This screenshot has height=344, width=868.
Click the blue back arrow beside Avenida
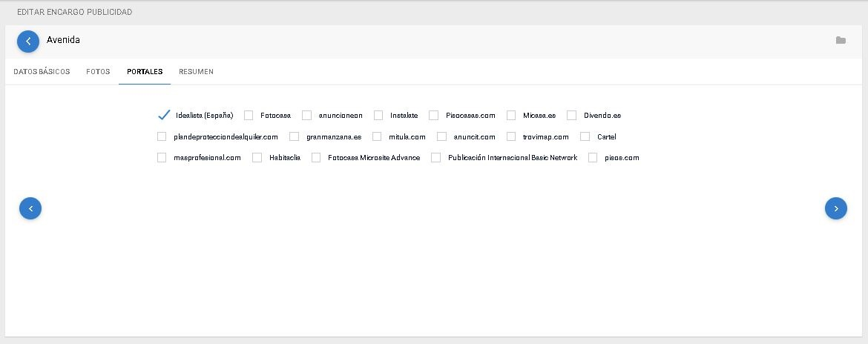click(28, 42)
